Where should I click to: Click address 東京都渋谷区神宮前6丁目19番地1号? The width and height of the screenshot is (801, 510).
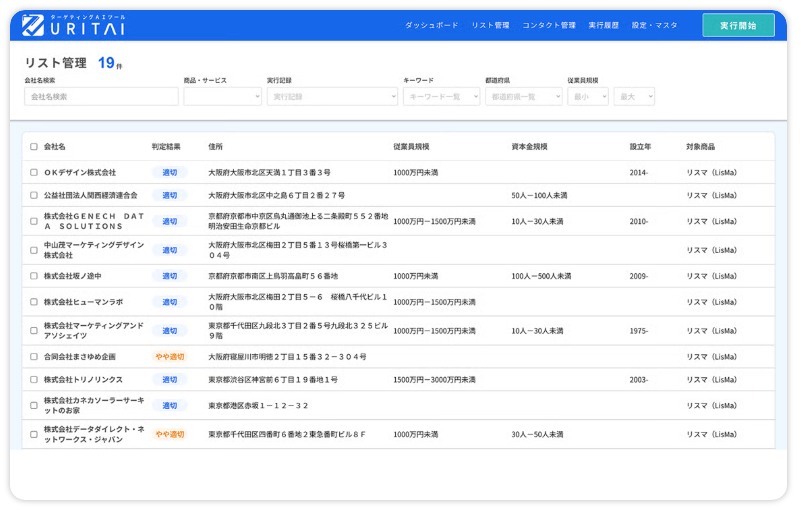273,380
